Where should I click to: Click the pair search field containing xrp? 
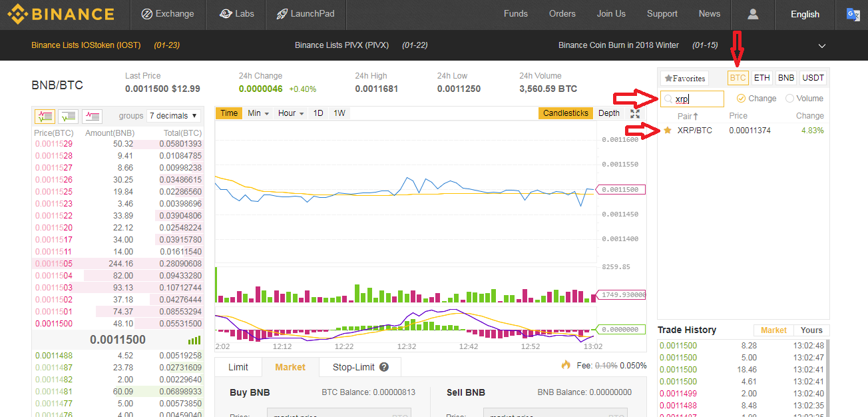(x=692, y=99)
